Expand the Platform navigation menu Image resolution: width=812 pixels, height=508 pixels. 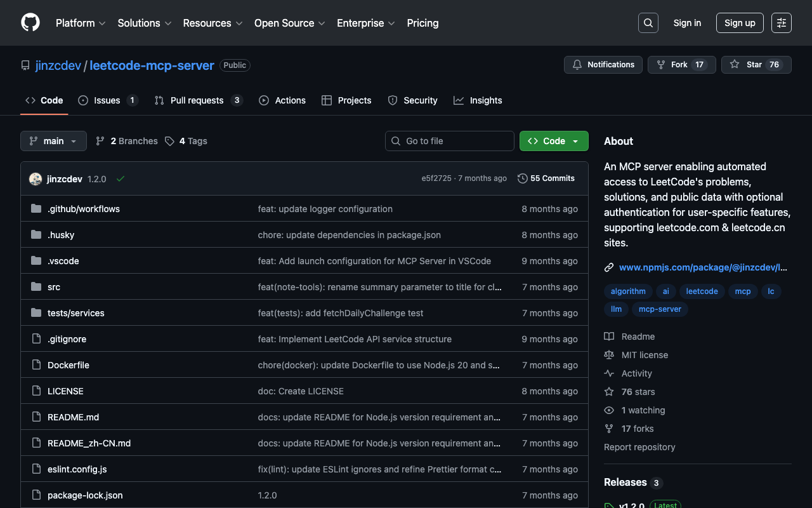[x=81, y=23]
